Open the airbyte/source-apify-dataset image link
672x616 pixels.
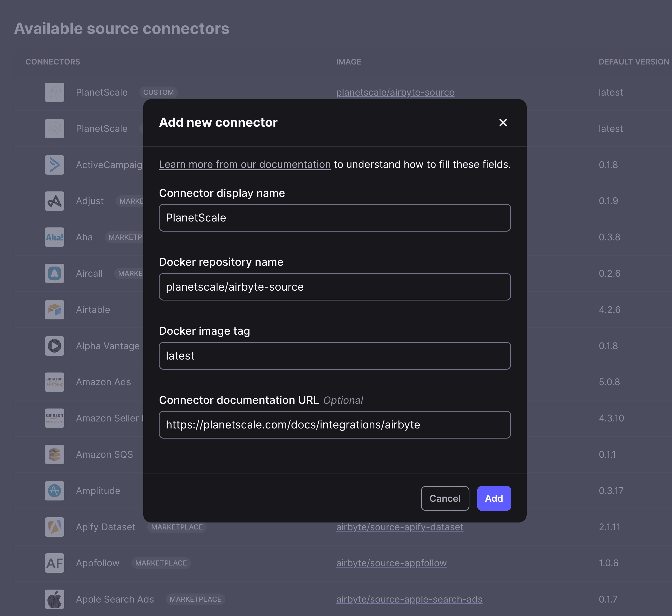point(400,527)
